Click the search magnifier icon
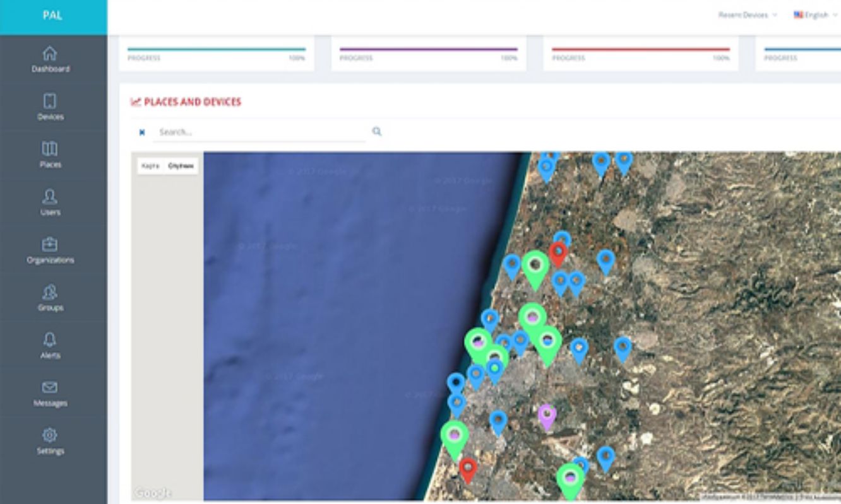Image resolution: width=841 pixels, height=504 pixels. tap(377, 132)
